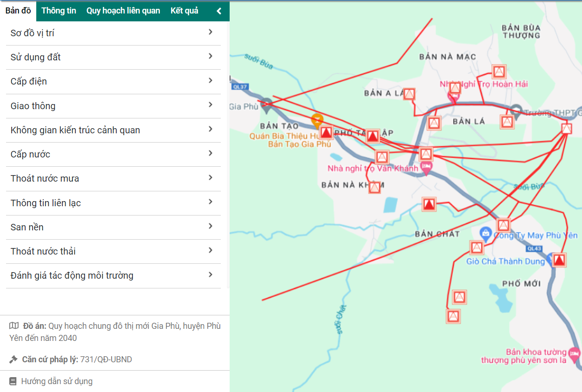The image size is (582, 392).
Task: Expand Đánh giá tác động môi trường
Action: click(x=211, y=275)
